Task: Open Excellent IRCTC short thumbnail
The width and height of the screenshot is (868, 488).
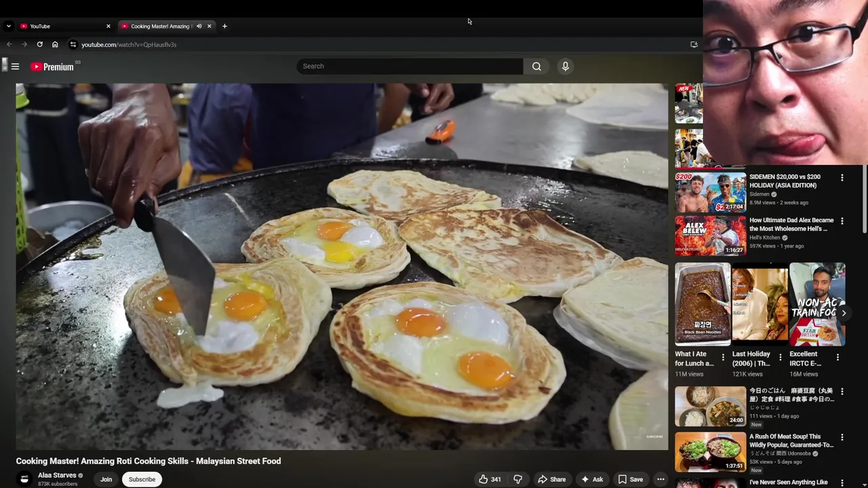Action: pos(817,304)
